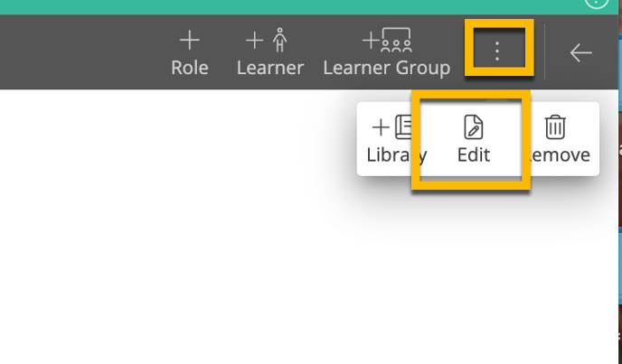Select the Learner Group text label
The image size is (622, 364).
click(x=387, y=69)
